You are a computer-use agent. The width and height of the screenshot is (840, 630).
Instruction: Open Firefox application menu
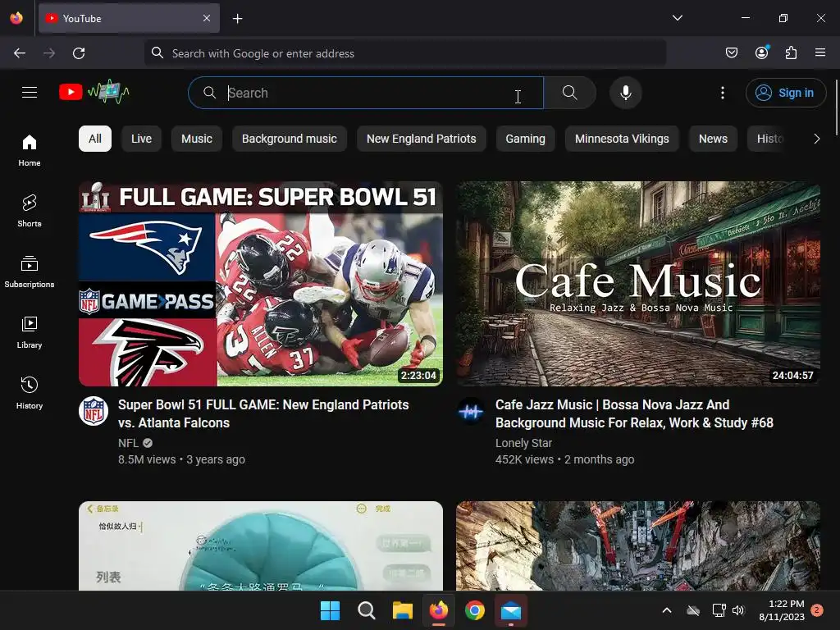coord(820,52)
